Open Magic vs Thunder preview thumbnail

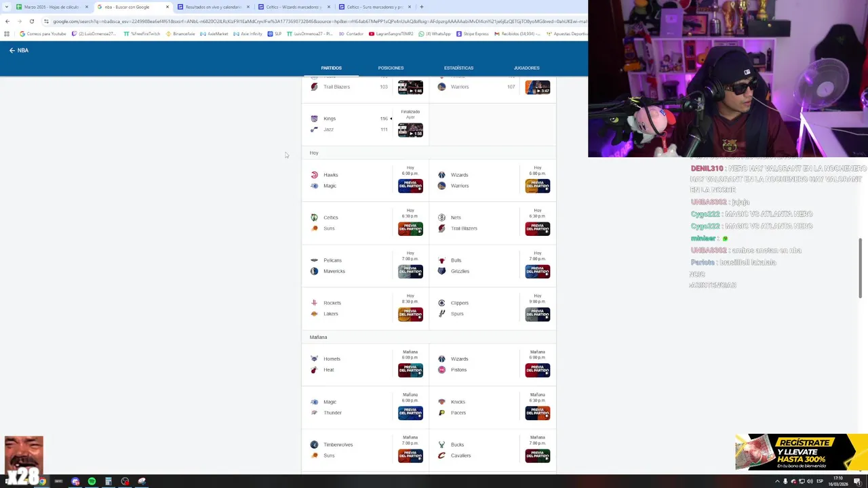[410, 413]
